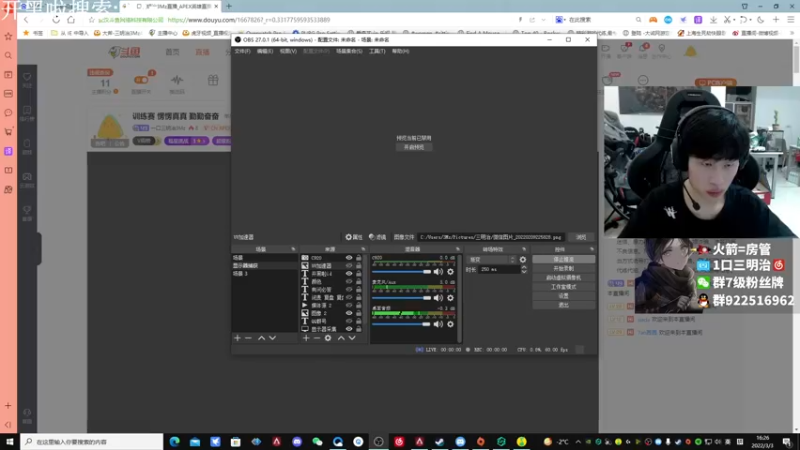Open the WeChat icon in the taskbar
The image size is (800, 450).
click(317, 441)
